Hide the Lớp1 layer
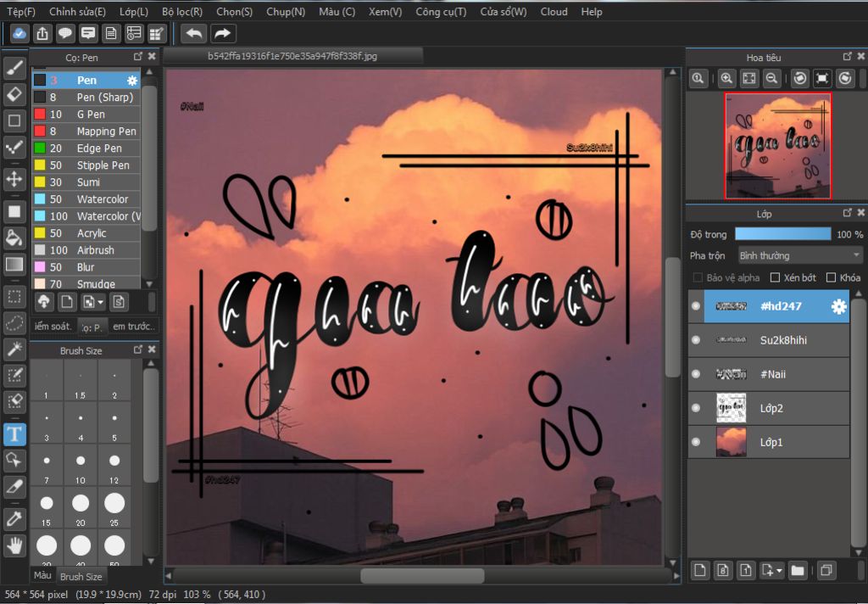868x604 pixels. tap(697, 442)
